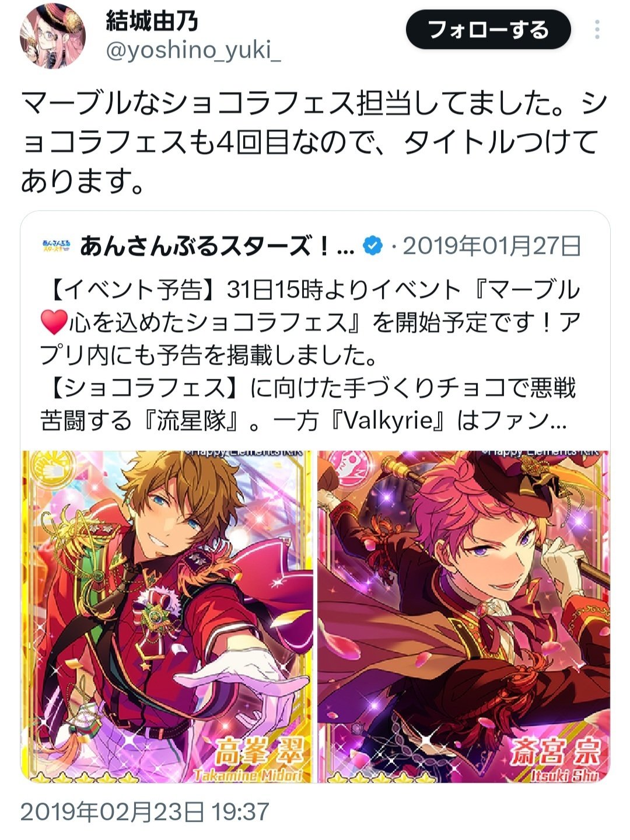Screen dimensions: 630x840
Task: Click the red heart emoji in quoted text
Action: (x=54, y=323)
